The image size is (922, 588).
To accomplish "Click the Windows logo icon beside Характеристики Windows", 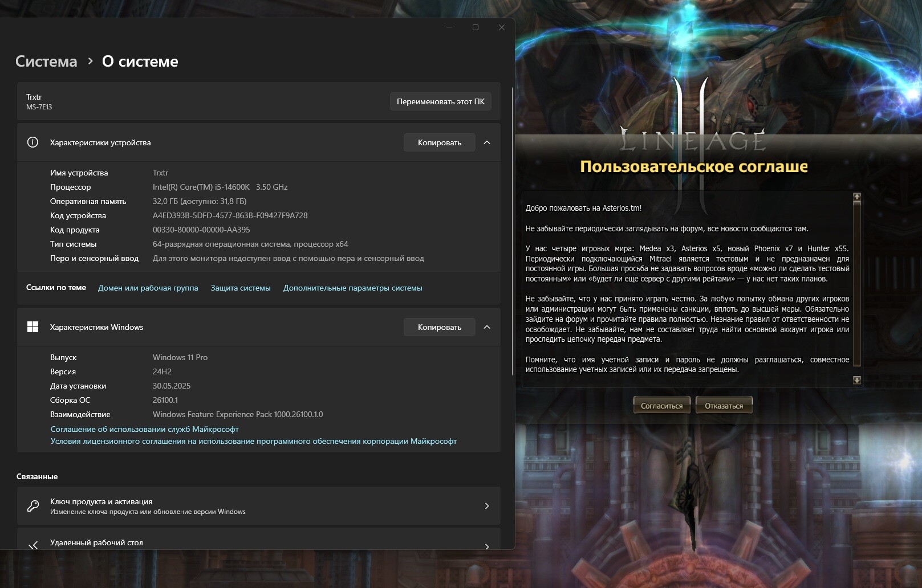I will tap(33, 327).
